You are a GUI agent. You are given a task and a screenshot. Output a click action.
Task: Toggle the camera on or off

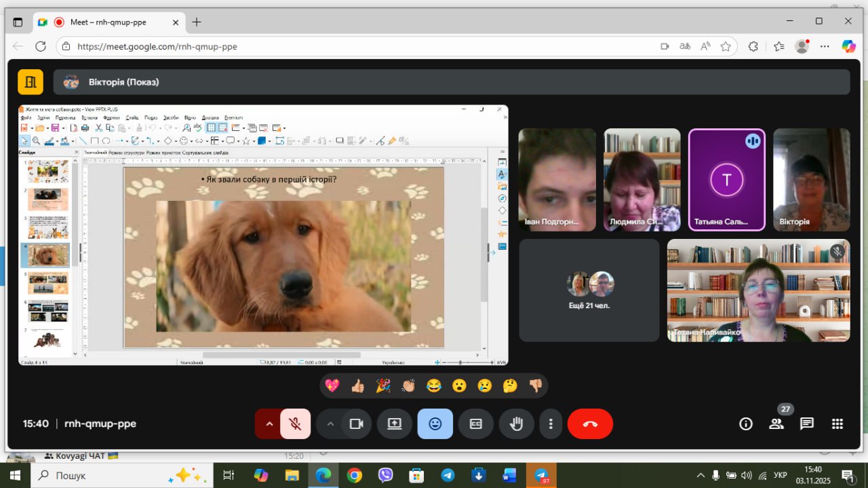pos(356,424)
